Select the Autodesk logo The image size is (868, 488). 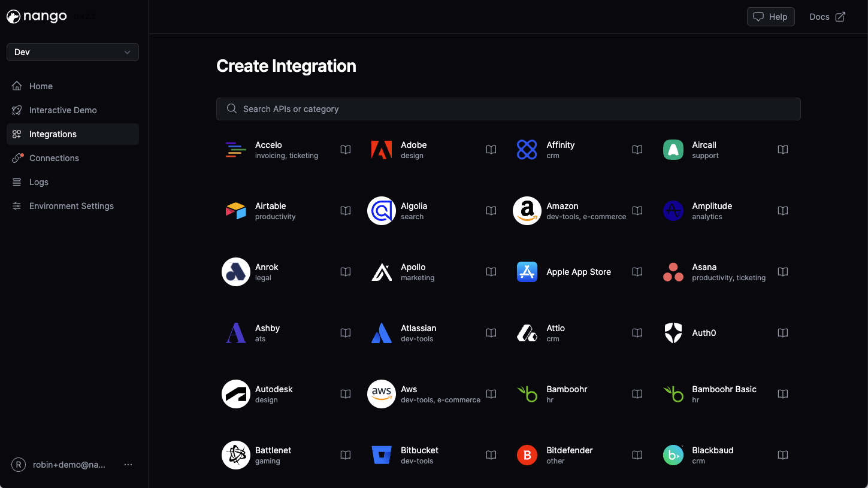pyautogui.click(x=236, y=394)
